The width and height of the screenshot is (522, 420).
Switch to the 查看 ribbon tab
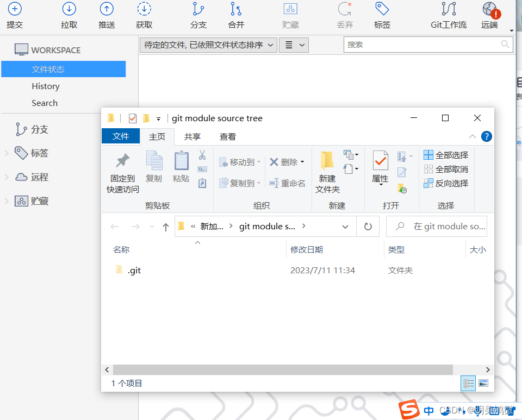[228, 137]
